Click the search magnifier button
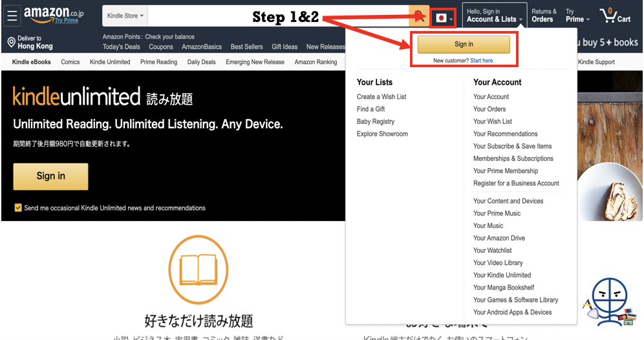The height and width of the screenshot is (340, 644). click(x=420, y=16)
